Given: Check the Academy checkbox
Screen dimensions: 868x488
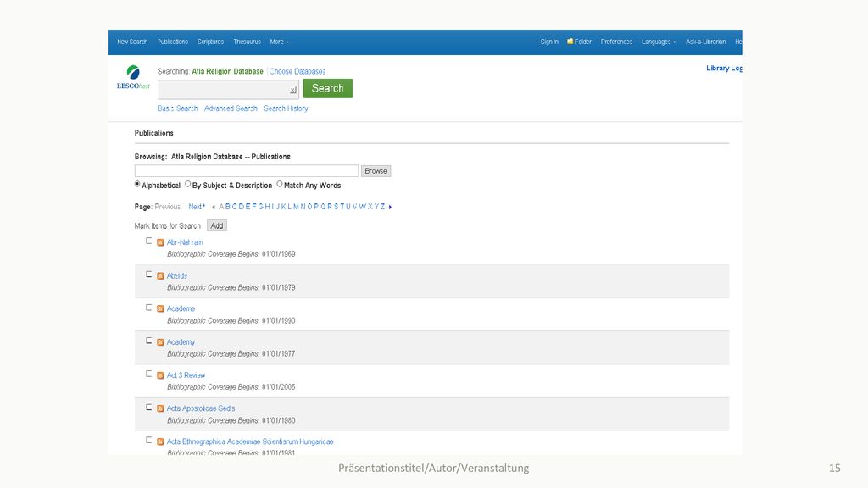Looking at the screenshot, I should 148,341.
